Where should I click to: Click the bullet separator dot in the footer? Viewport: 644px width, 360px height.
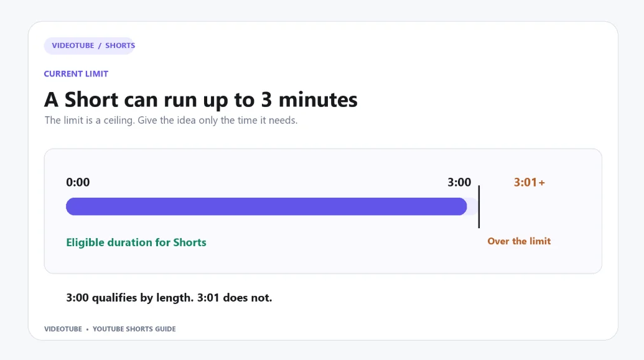pyautogui.click(x=87, y=329)
